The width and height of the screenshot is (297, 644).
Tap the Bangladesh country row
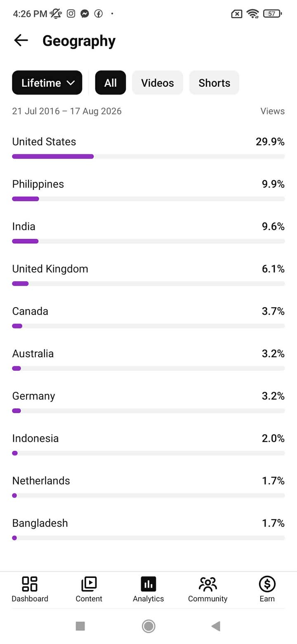tap(148, 528)
